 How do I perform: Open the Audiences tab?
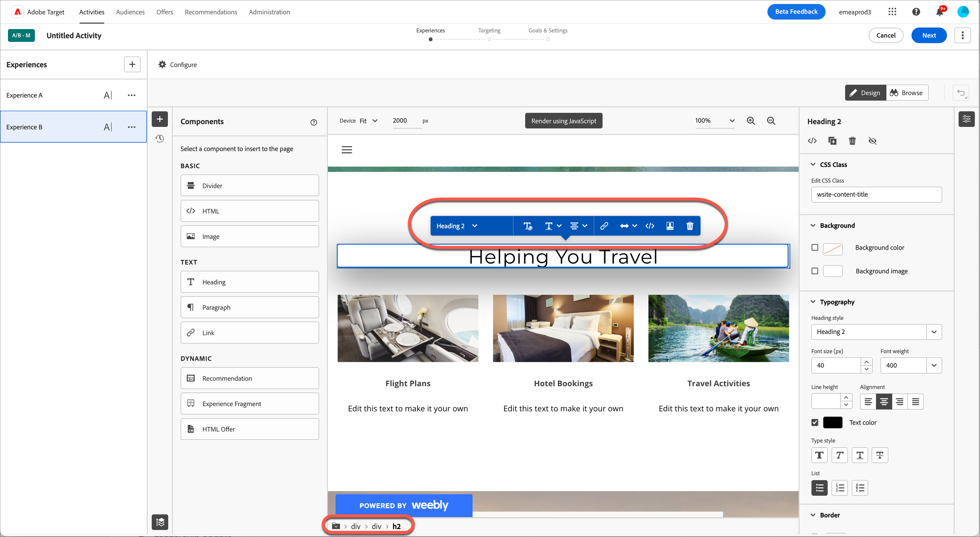[130, 12]
